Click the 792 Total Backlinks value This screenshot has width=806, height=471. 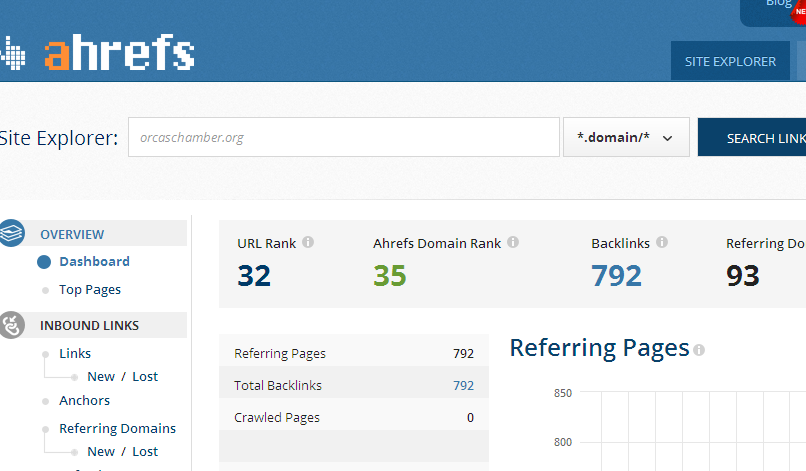coord(463,386)
